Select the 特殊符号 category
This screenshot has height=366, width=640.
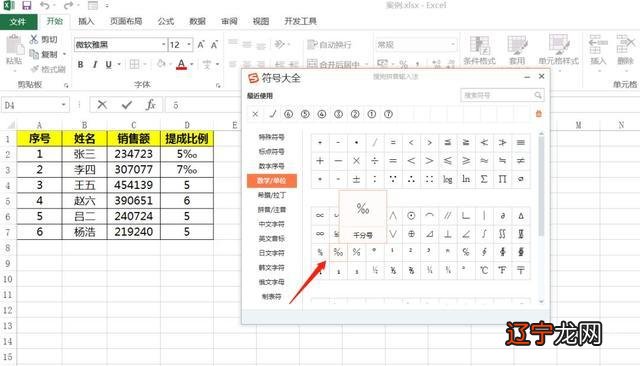point(271,137)
